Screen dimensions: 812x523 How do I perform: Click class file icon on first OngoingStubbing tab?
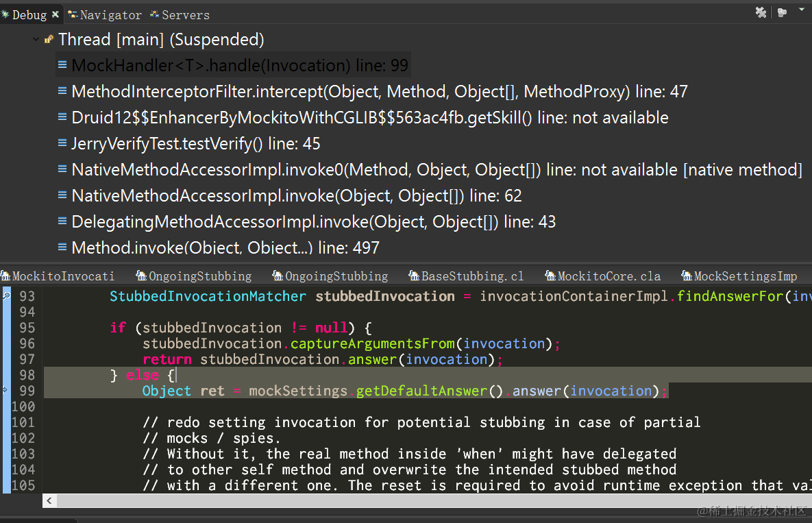click(x=141, y=276)
